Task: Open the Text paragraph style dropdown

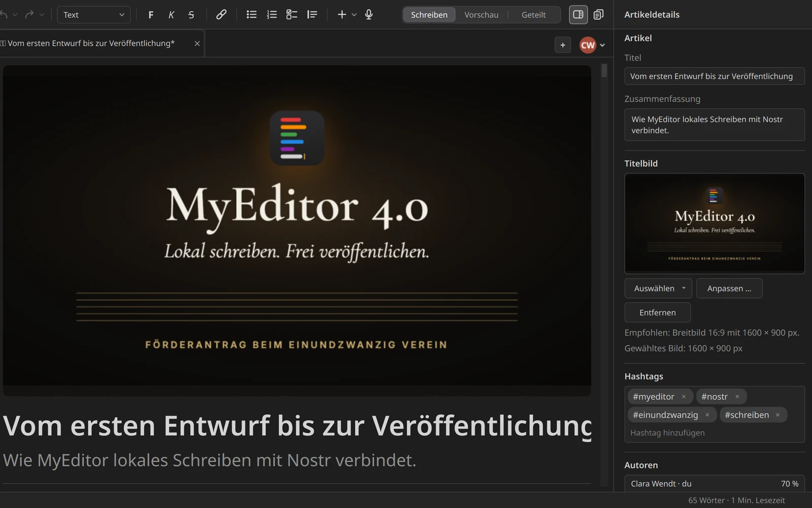Action: (x=94, y=15)
